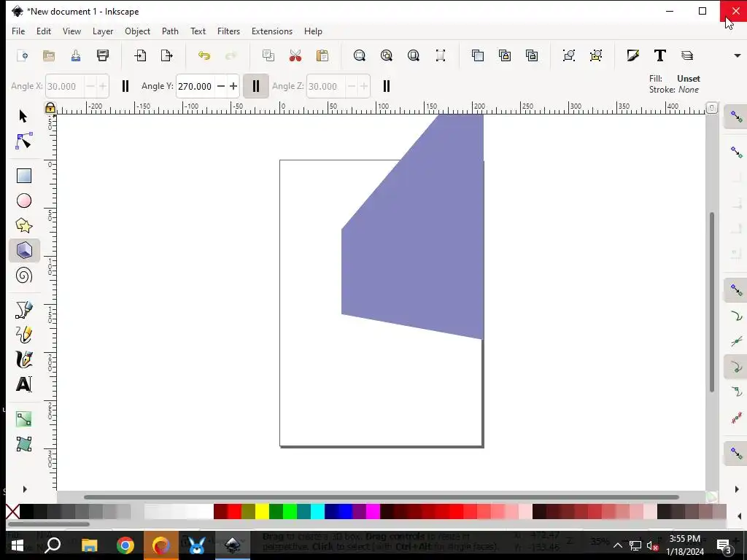Open the File menu
747x560 pixels.
[x=18, y=31]
